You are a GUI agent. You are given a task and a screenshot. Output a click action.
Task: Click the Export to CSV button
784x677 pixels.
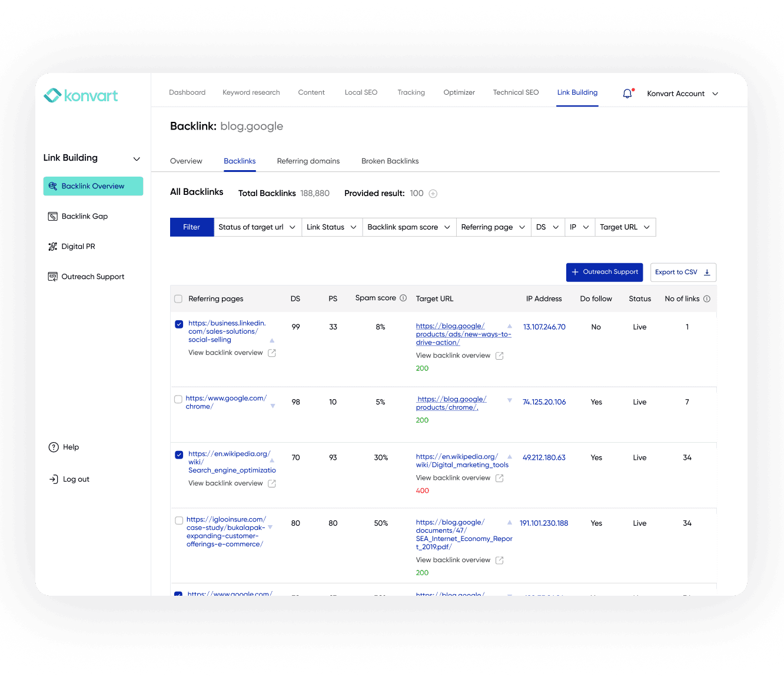[683, 272]
